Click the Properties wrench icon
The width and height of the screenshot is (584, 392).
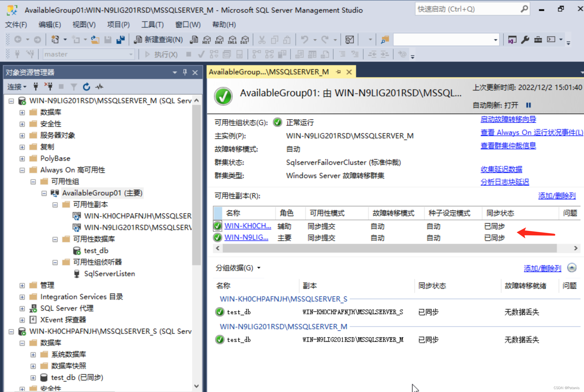pyautogui.click(x=525, y=39)
